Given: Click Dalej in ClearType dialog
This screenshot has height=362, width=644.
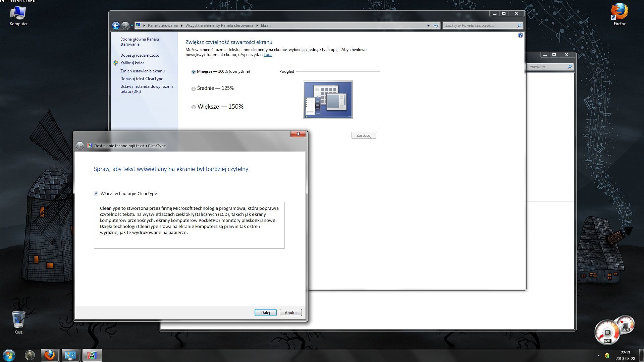Looking at the screenshot, I should pyautogui.click(x=265, y=313).
